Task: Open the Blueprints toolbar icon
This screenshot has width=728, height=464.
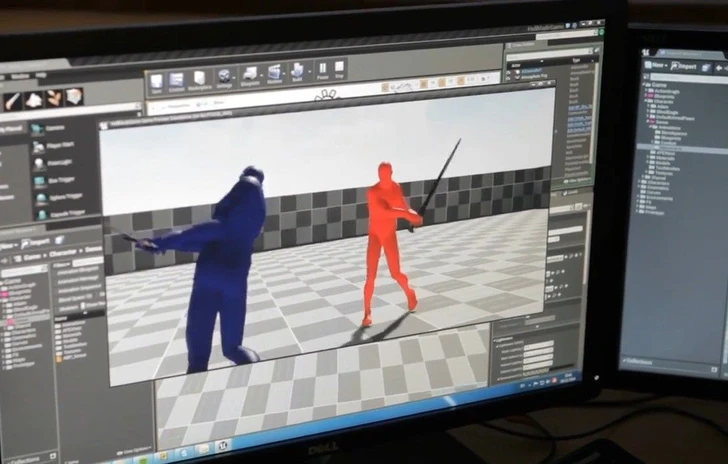Action: tap(249, 75)
